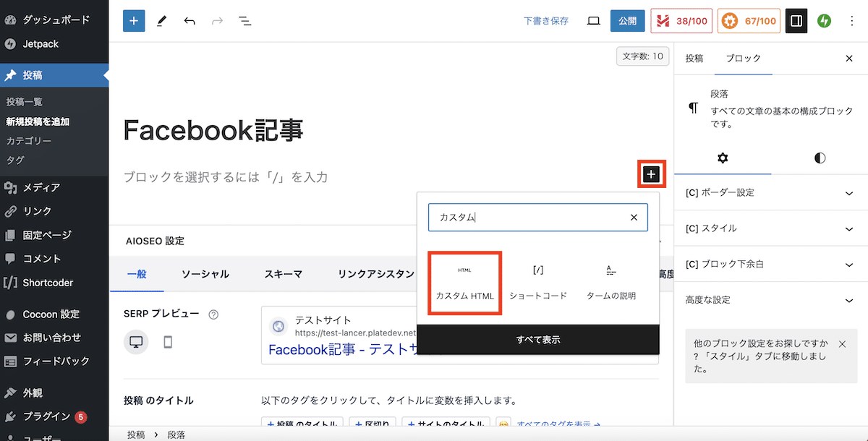Open the ソーシャル tab in AIOSEO settings
This screenshot has height=441, width=868.
coord(205,274)
